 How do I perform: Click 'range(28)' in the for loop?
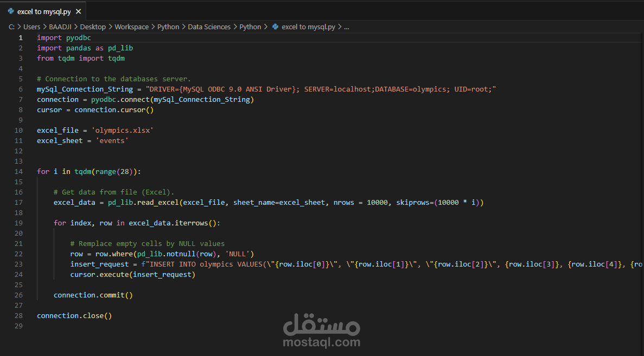click(116, 171)
